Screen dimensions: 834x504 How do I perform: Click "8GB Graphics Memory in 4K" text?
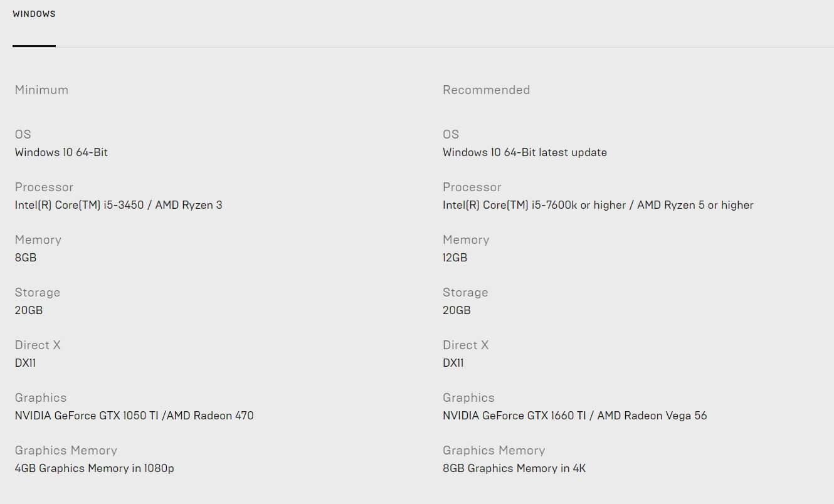[514, 468]
